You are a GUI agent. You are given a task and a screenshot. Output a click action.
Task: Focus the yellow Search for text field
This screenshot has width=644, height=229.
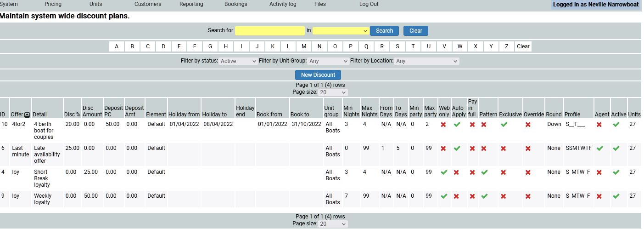click(269, 31)
